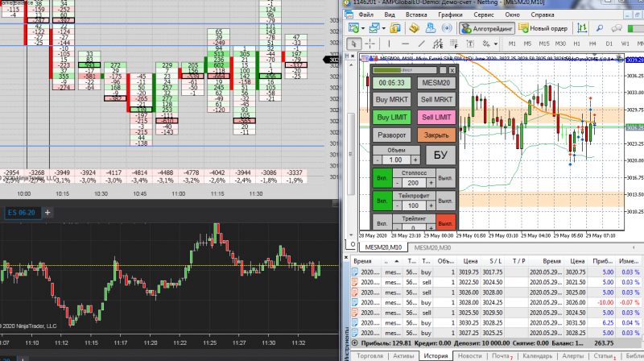Screen dimensions: 644x361
Task: Open the Вставка menu
Action: [x=416, y=15]
